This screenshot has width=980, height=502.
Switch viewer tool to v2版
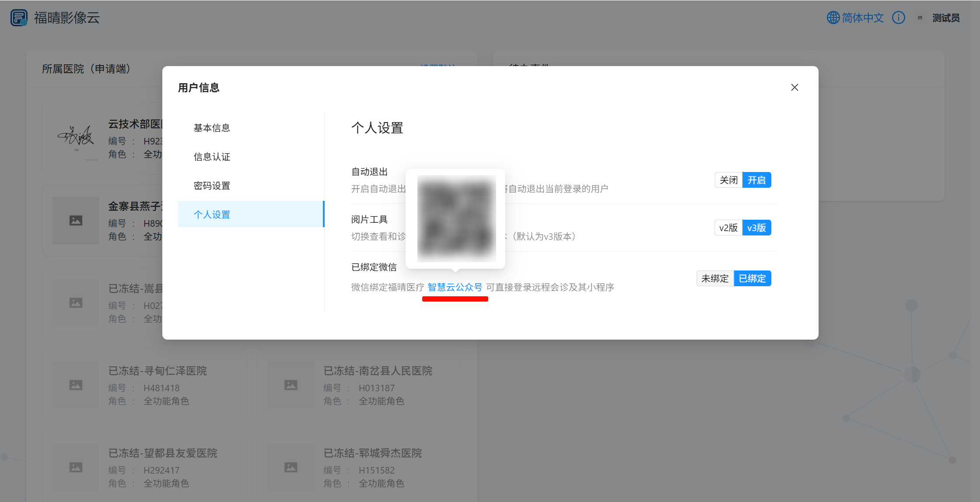point(728,228)
